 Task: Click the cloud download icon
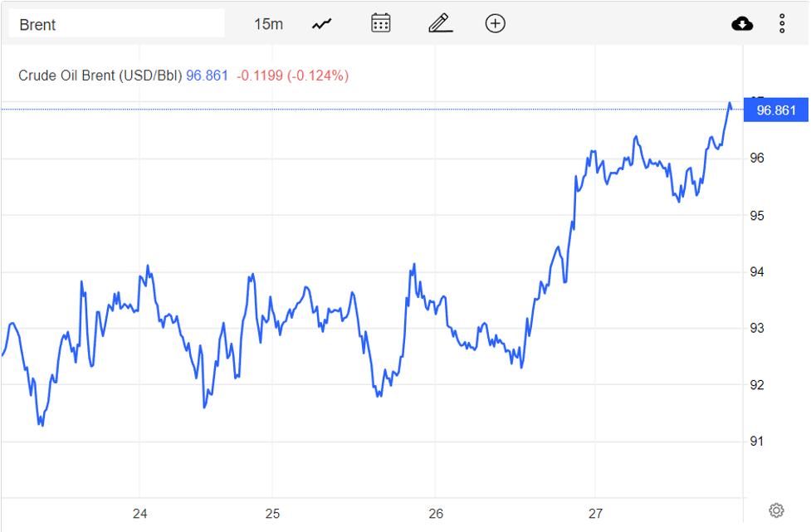742,23
